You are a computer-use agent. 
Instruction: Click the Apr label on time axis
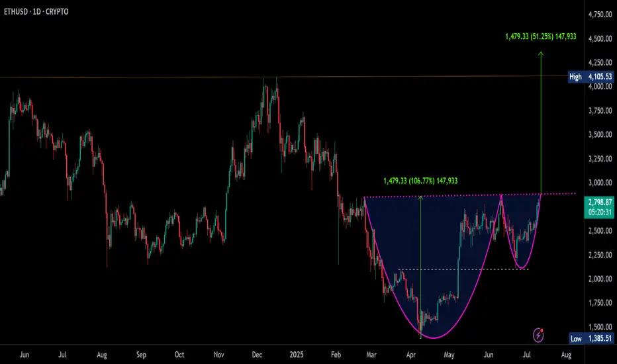(411, 355)
